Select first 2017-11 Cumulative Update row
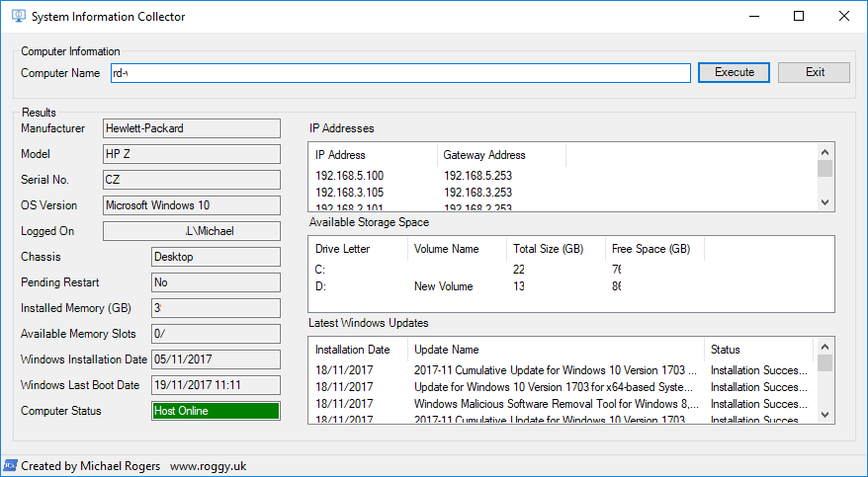The width and height of the screenshot is (868, 477). pyautogui.click(x=563, y=370)
